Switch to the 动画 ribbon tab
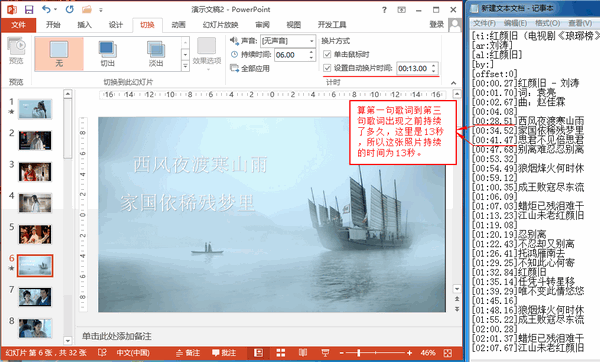 coord(178,25)
